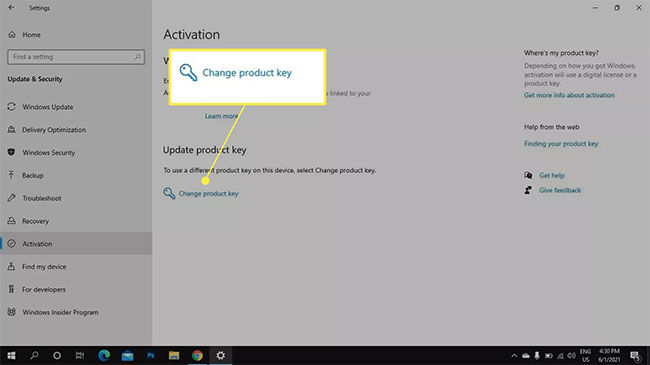Image resolution: width=650 pixels, height=365 pixels.
Task: Select the Activation sidebar item
Action: (x=76, y=244)
